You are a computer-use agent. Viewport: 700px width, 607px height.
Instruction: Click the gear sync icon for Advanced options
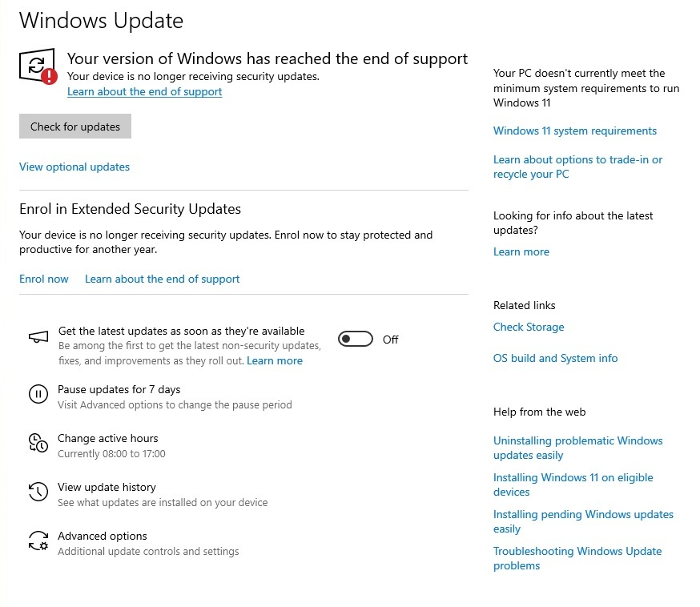click(x=38, y=541)
